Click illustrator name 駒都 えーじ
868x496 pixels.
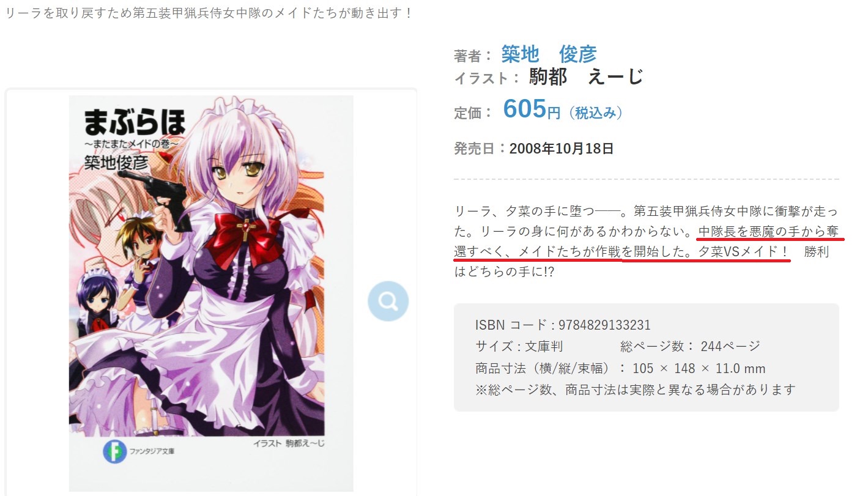(x=586, y=77)
